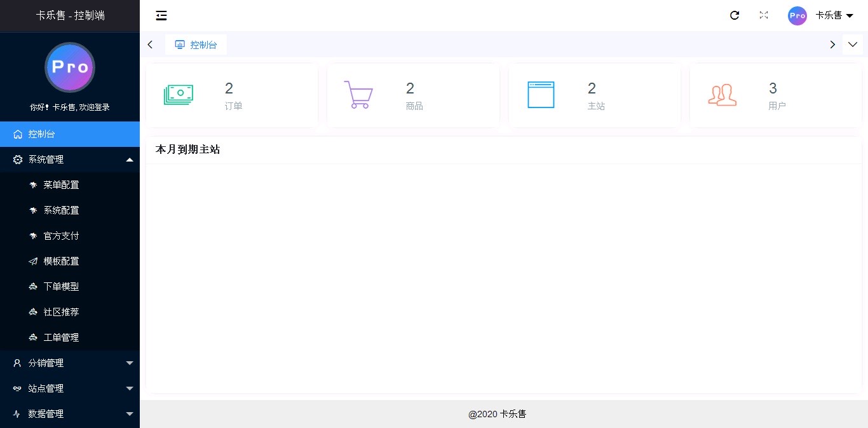
Task: Click the users icon on the 用户 card
Action: click(x=722, y=94)
